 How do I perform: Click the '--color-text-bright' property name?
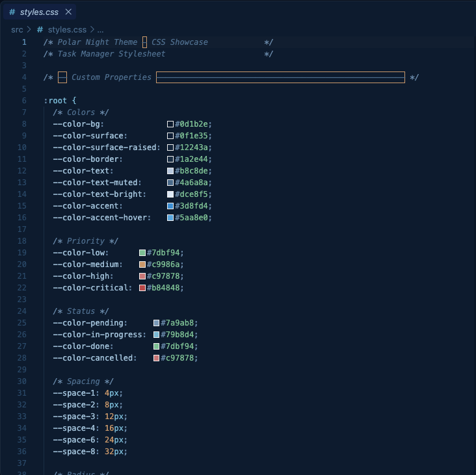(98, 194)
